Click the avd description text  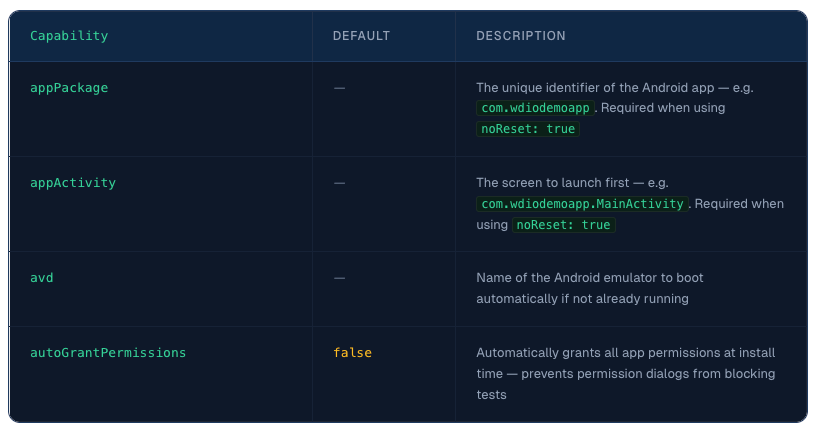pyautogui.click(x=589, y=288)
